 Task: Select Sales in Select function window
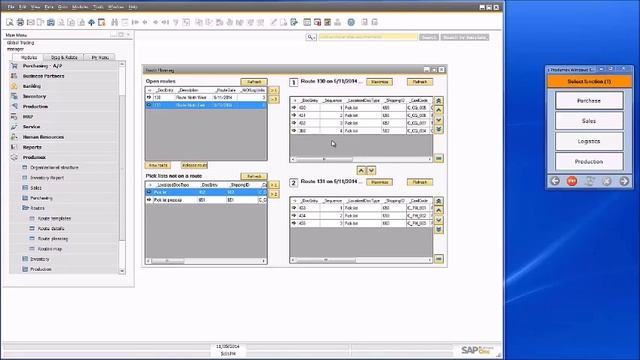click(x=589, y=121)
